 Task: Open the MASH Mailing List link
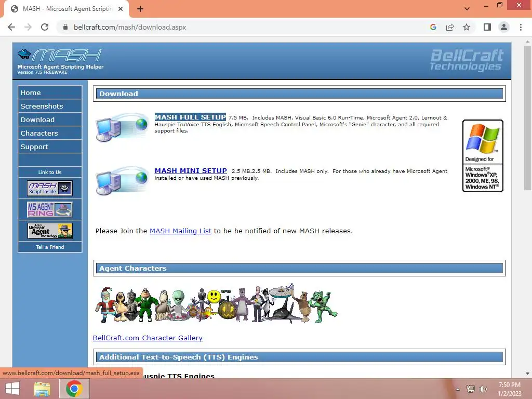click(x=180, y=231)
